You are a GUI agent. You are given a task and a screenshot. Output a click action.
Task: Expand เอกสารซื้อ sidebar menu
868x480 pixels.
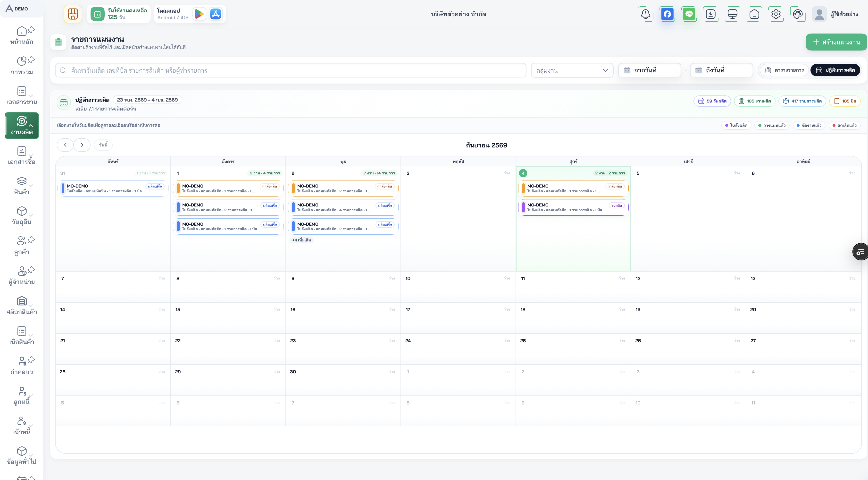coord(22,156)
